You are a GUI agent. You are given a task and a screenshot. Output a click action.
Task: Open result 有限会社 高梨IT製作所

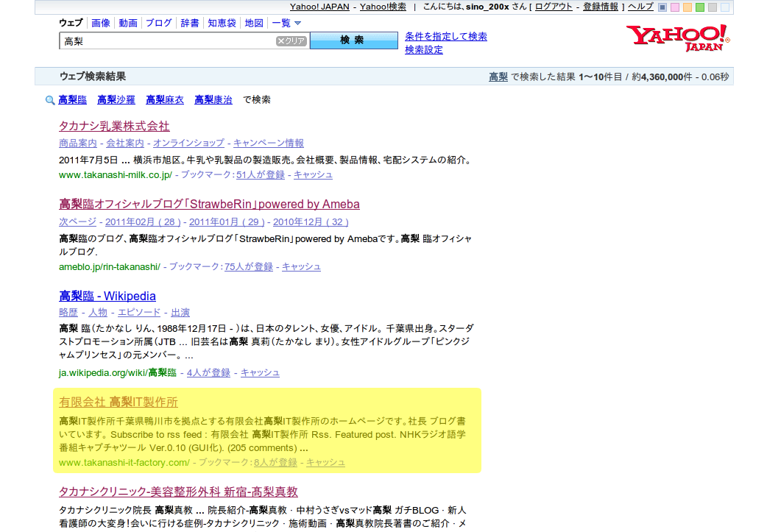coord(119,402)
